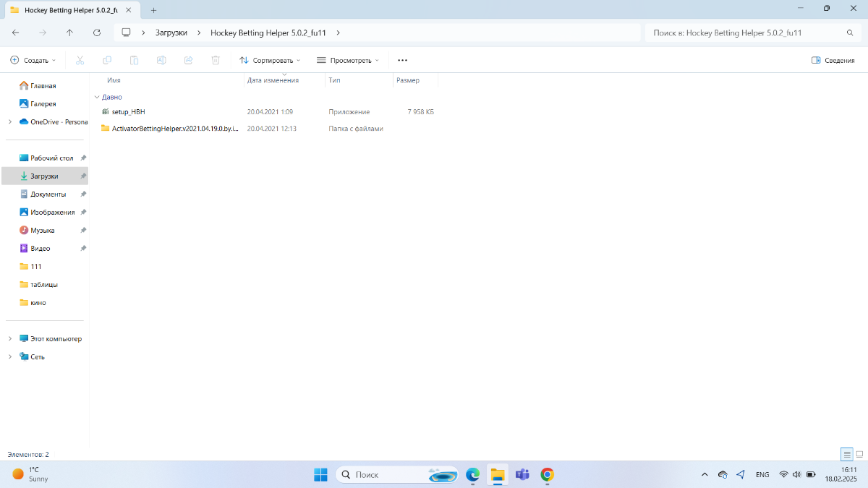Refresh the current folder view
Screen dimensions: 868x488
[x=97, y=33]
